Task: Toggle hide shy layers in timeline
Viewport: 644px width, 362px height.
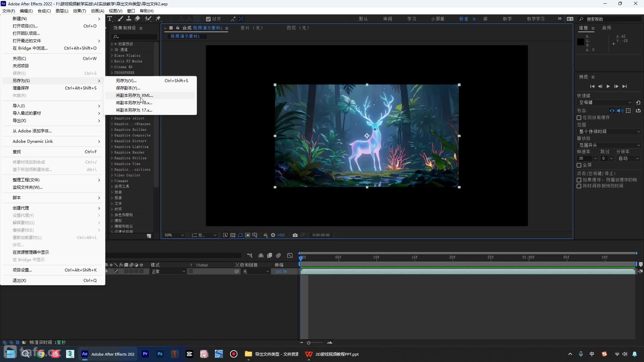Action: pyautogui.click(x=261, y=256)
